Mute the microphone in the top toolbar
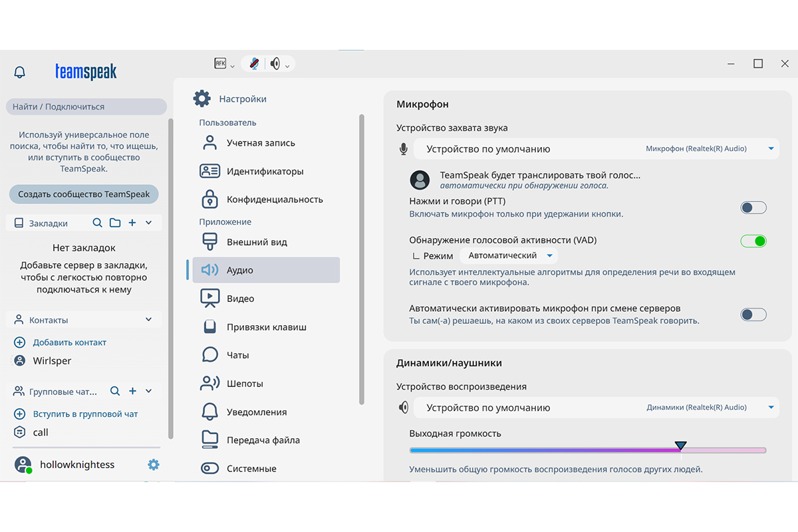Screen dimensions: 798x532 click(255, 63)
